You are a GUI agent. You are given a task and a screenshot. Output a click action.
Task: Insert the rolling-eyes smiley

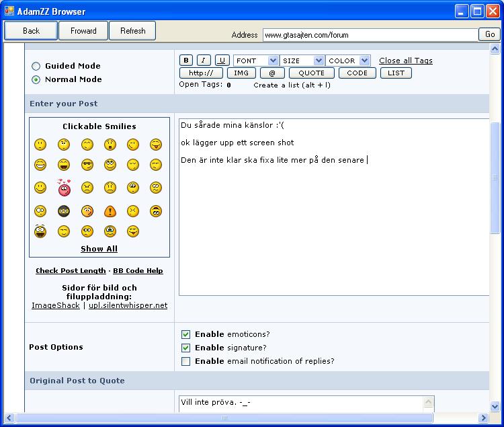click(110, 165)
